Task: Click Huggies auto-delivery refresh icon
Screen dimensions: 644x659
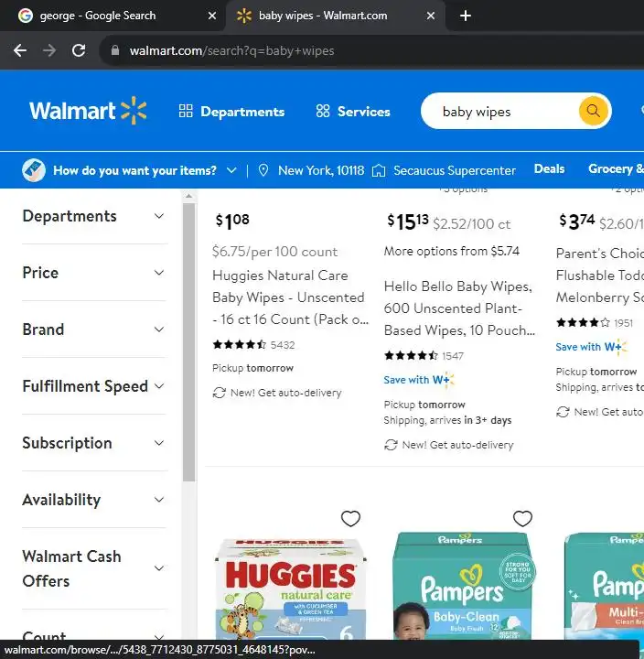Action: pyautogui.click(x=220, y=393)
